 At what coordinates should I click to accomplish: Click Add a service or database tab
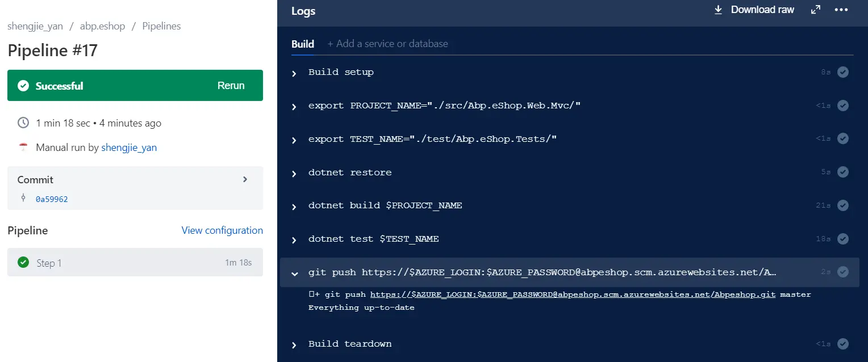[x=387, y=44]
